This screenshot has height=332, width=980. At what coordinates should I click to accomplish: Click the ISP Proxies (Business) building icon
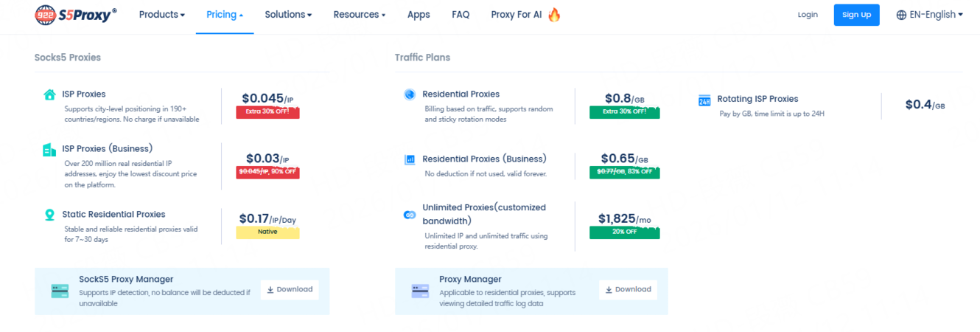[49, 150]
